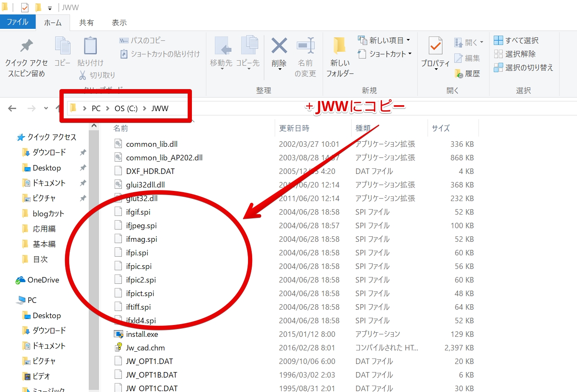This screenshot has height=392, width=577.
Task: Select the ifjpeg.spi file
Action: tap(141, 226)
